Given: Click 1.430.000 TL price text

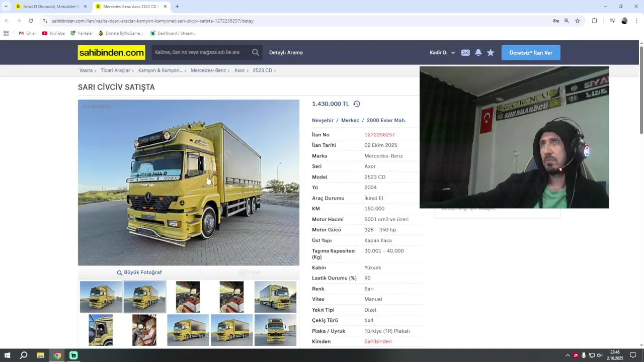Looking at the screenshot, I should point(331,104).
